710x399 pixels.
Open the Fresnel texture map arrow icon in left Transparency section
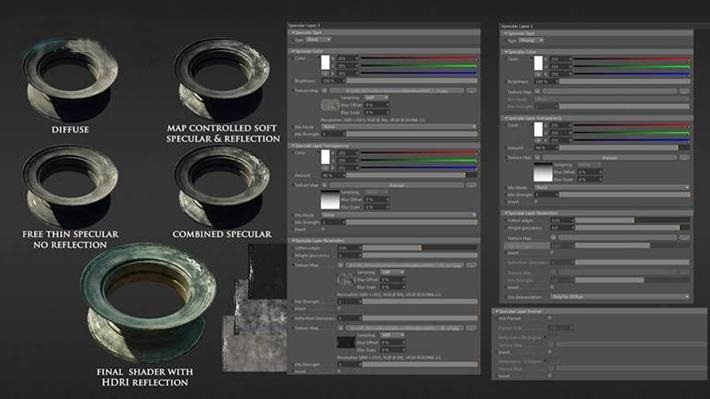(325, 185)
